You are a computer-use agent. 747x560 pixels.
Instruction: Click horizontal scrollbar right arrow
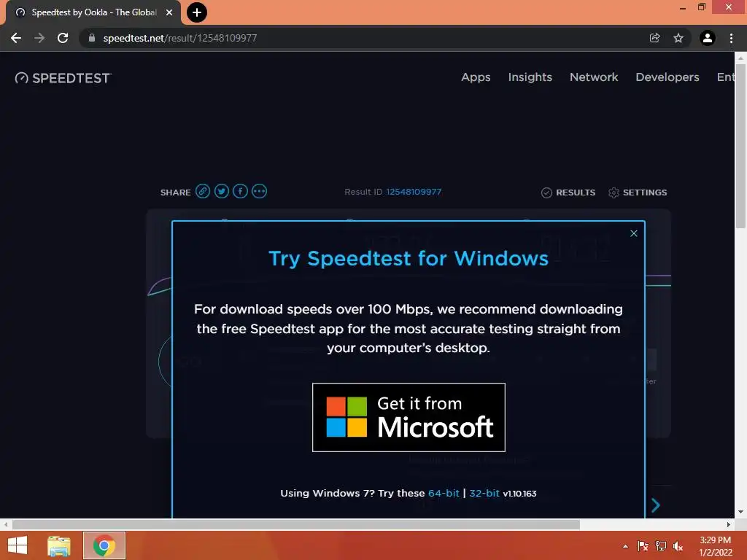(729, 525)
